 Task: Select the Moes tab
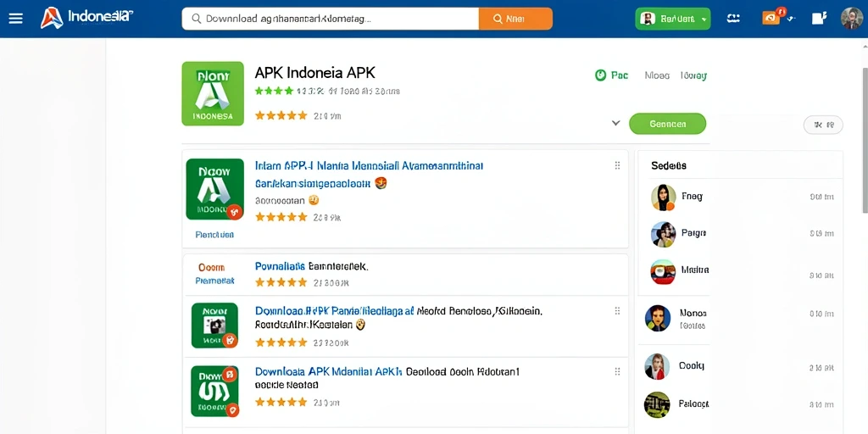(x=657, y=75)
